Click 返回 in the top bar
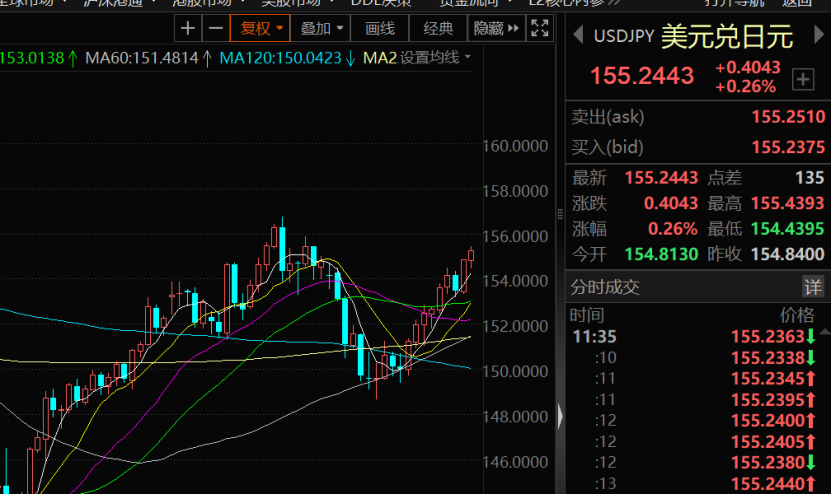831x495 pixels. tap(796, 3)
